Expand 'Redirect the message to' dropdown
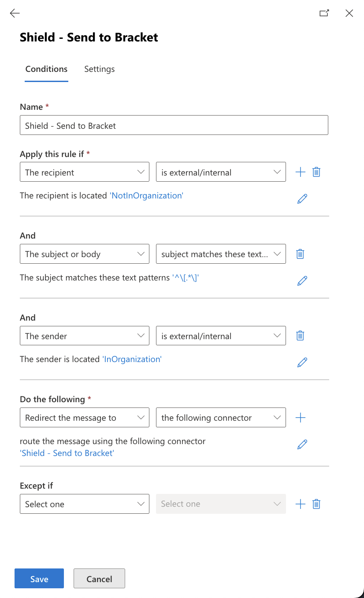Image resolution: width=364 pixels, height=598 pixels. [x=85, y=418]
